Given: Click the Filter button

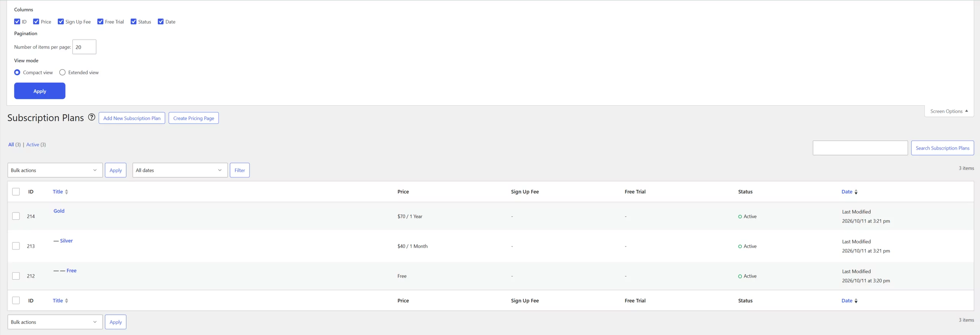Looking at the screenshot, I should click(240, 170).
